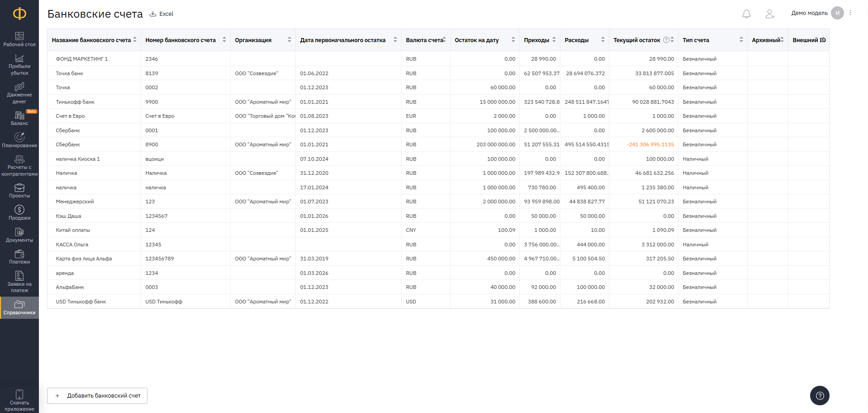Open Продажи section

coord(19,213)
